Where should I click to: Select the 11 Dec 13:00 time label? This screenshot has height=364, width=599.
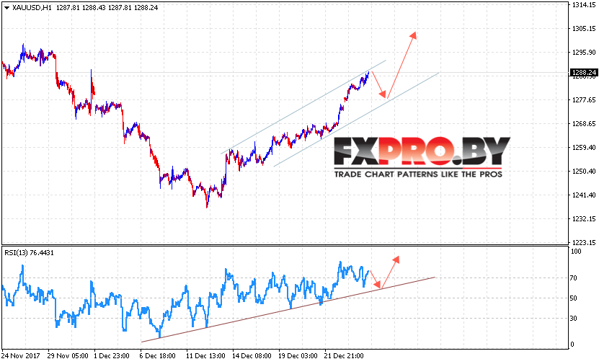click(x=205, y=355)
